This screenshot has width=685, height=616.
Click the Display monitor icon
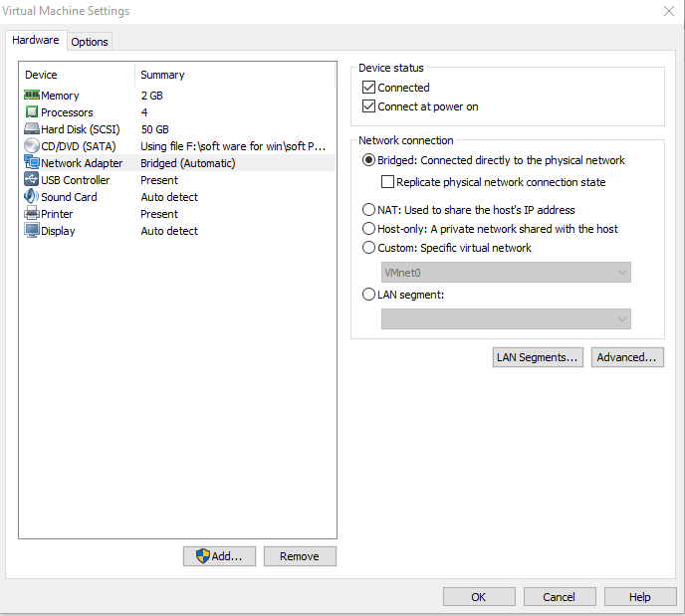[32, 230]
